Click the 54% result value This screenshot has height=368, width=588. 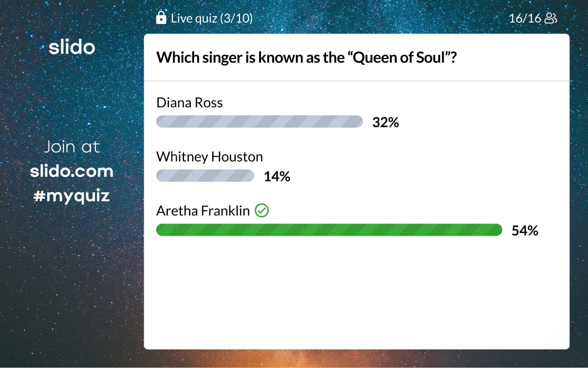pyautogui.click(x=525, y=230)
